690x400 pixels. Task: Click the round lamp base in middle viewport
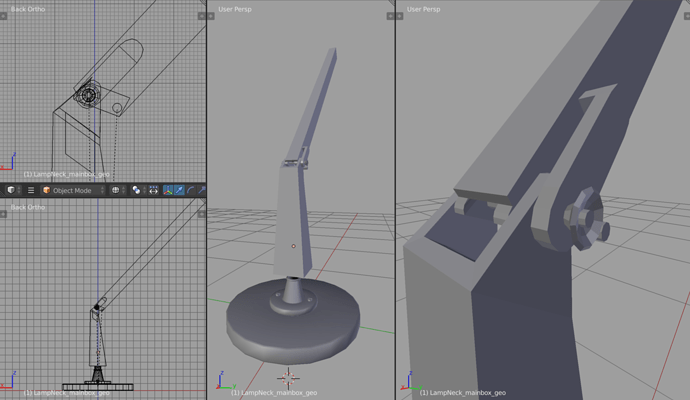click(x=293, y=321)
